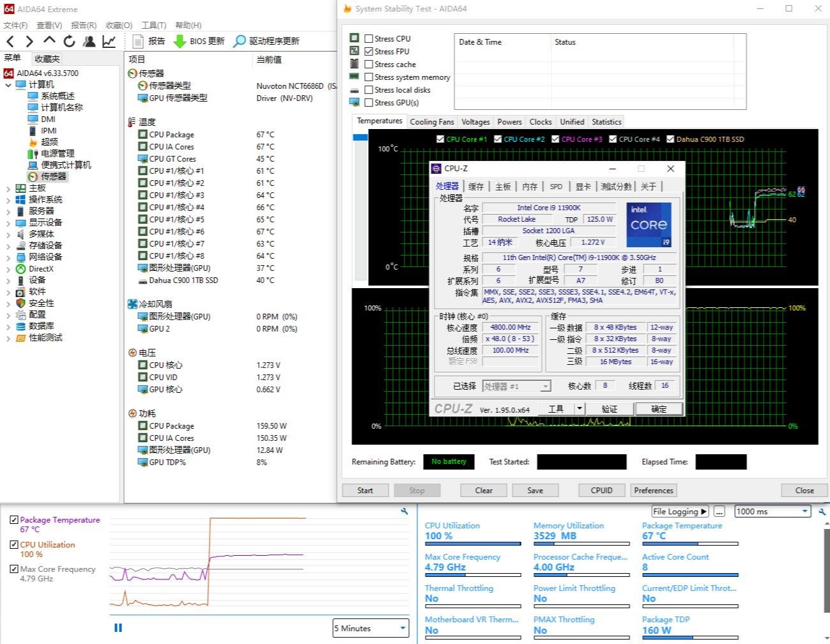This screenshot has height=644, width=830.
Task: Select the CPU chip icon next to Stress CPU
Action: 355,38
